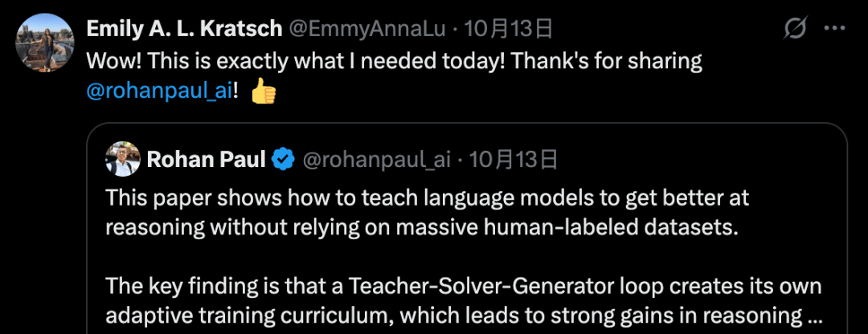
Task: Click the word 'Wow!' in Emily's tweet
Action: (108, 61)
